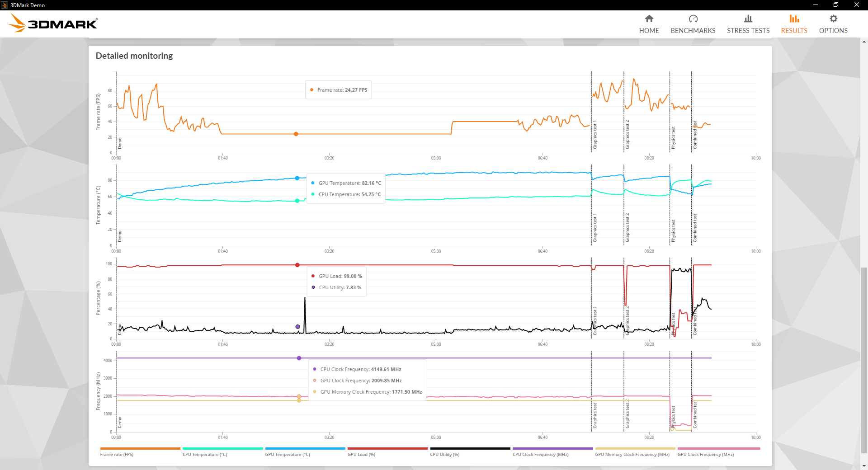This screenshot has height=470, width=868.
Task: Toggle CPU Clock Frequency legend entry
Action: tap(540, 454)
